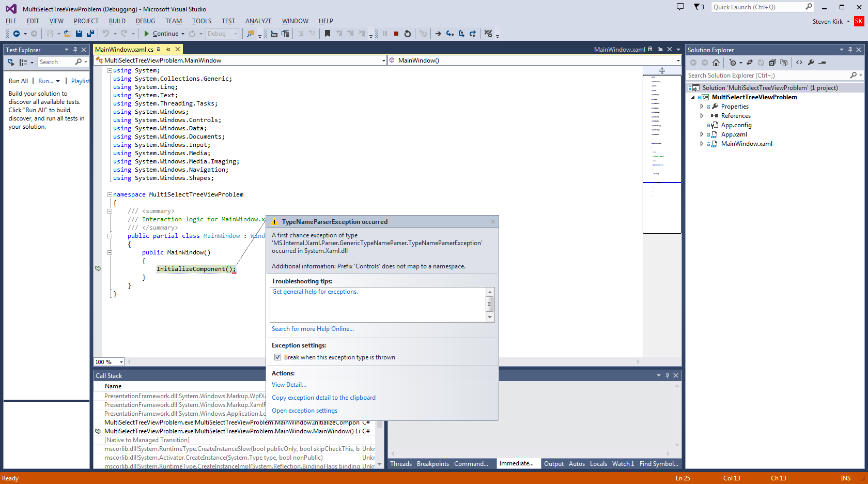This screenshot has height=484, width=868.
Task: Click Copy exception detail to the clipboard
Action: (x=324, y=398)
